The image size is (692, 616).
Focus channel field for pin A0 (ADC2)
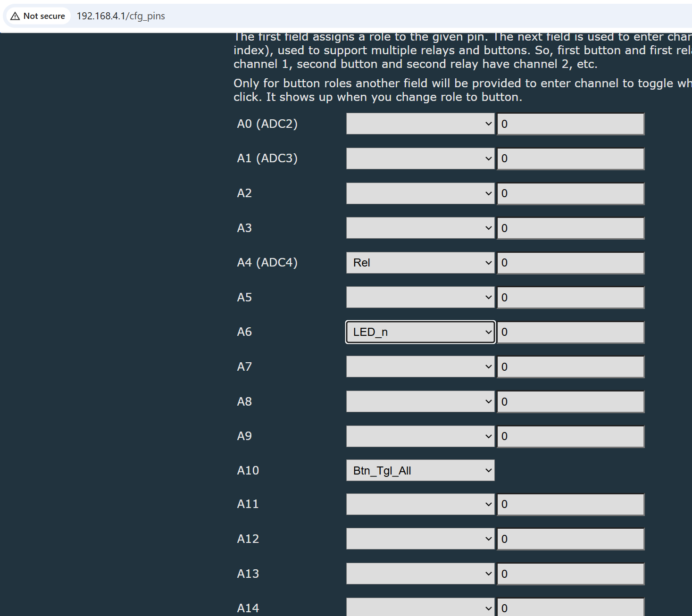(571, 124)
